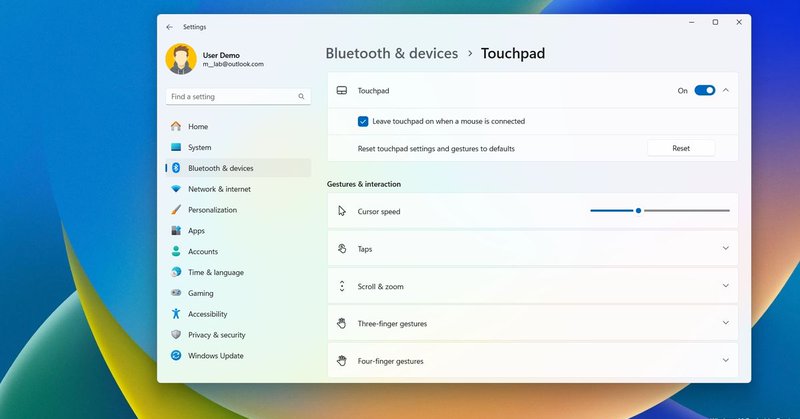Click Three-finger gestures row label
The width and height of the screenshot is (800, 419).
coord(392,324)
